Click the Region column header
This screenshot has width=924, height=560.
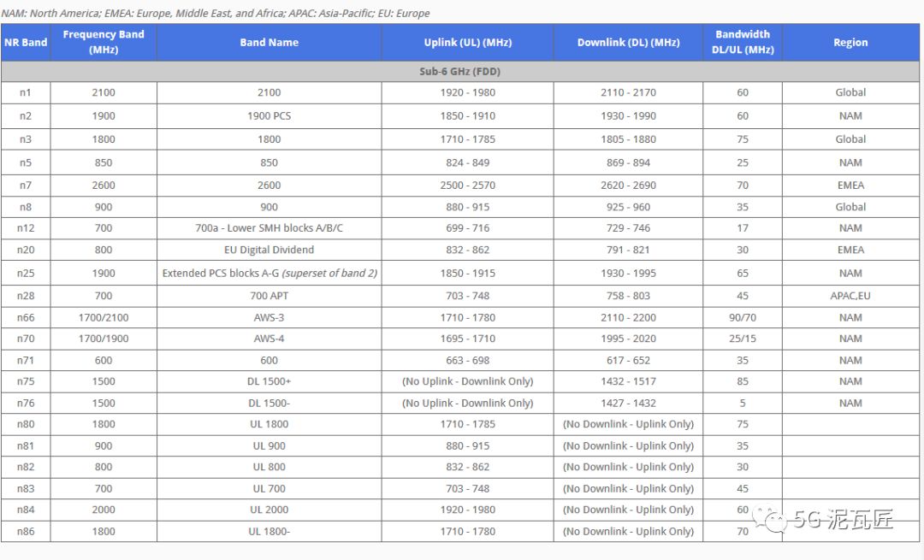tap(850, 43)
